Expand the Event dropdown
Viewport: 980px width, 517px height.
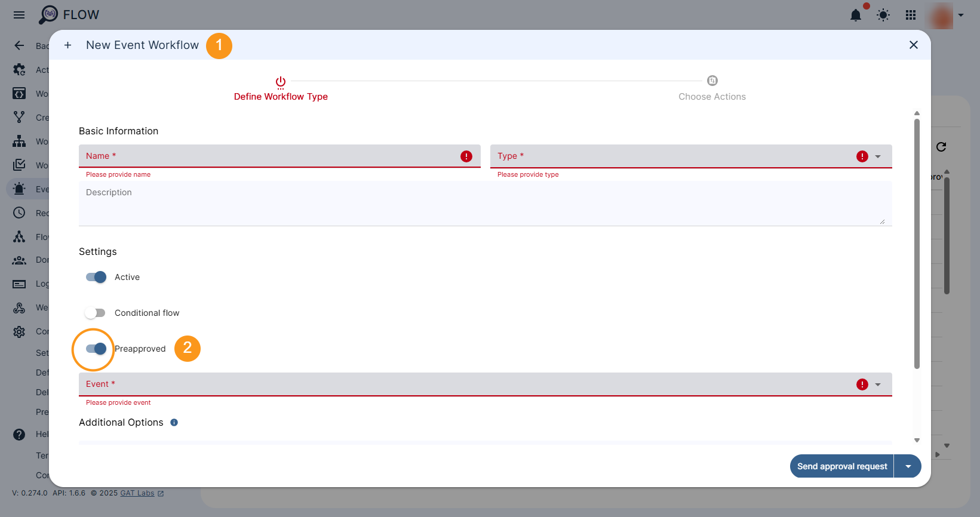coord(877,384)
